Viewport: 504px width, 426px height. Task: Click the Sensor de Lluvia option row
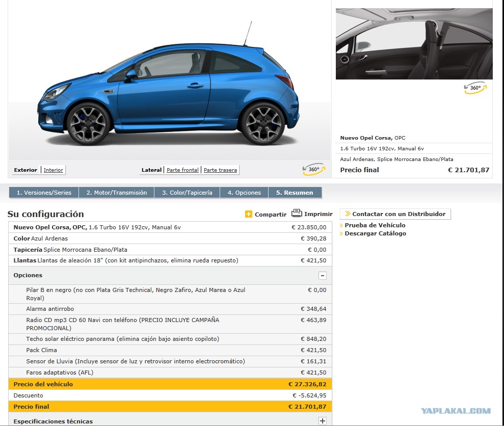[x=170, y=361]
